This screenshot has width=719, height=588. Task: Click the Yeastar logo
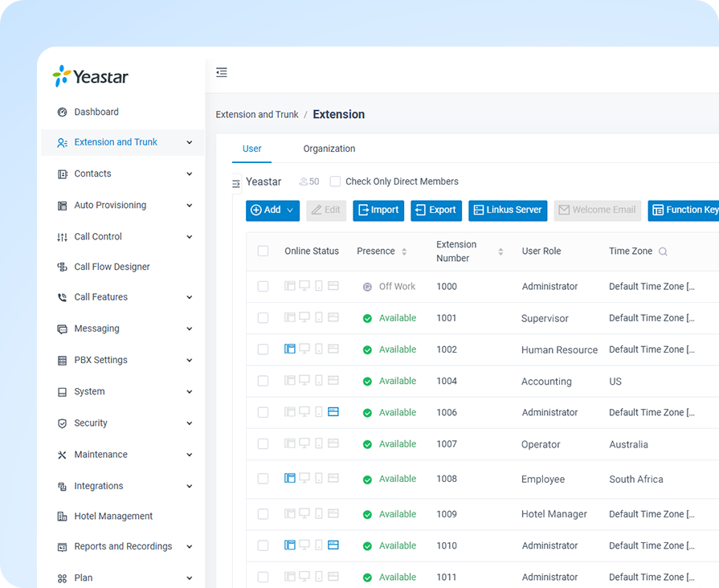(90, 76)
